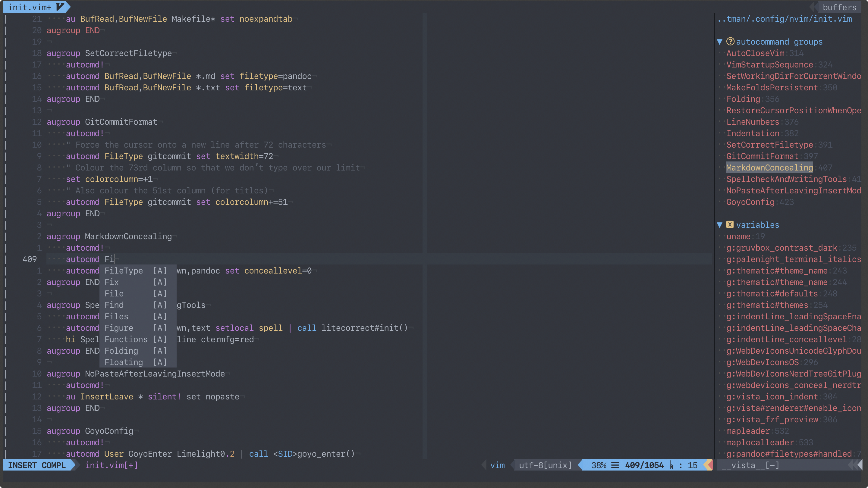
Task: Select FileType from autocomplete suggestions
Action: pyautogui.click(x=123, y=271)
